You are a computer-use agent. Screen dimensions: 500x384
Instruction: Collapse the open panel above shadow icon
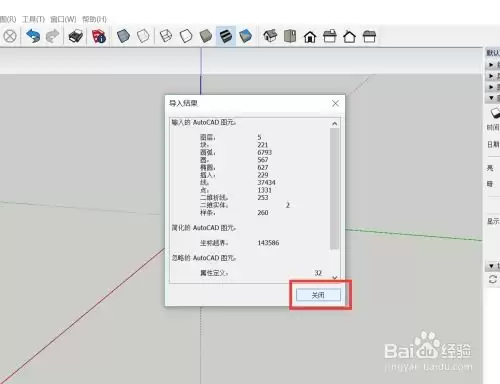[491, 98]
